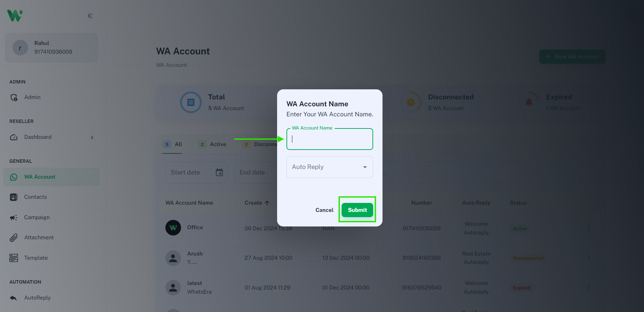
Task: Click the Contacts icon in sidebar
Action: pyautogui.click(x=14, y=197)
